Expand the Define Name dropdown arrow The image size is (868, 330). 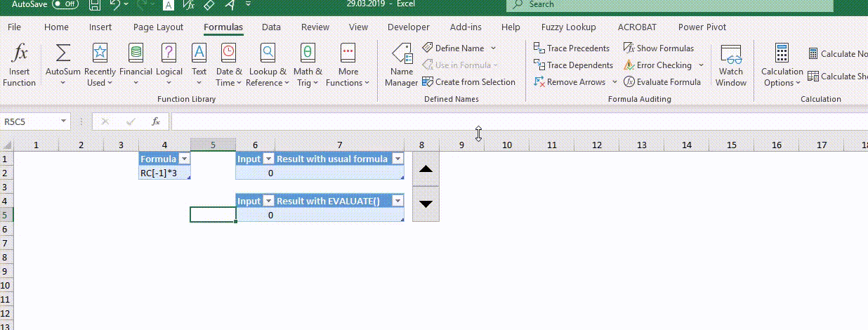[493, 48]
